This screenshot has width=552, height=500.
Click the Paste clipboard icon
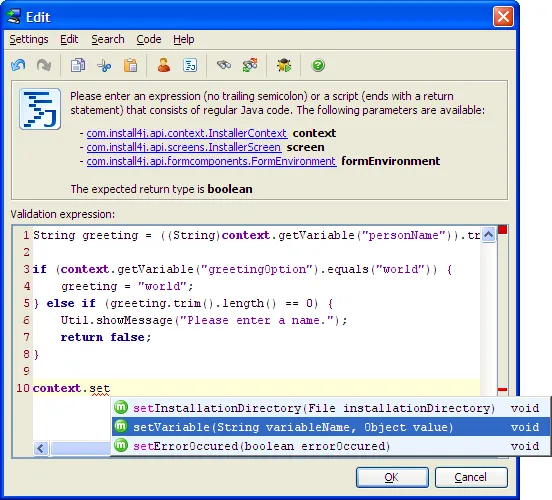click(130, 65)
